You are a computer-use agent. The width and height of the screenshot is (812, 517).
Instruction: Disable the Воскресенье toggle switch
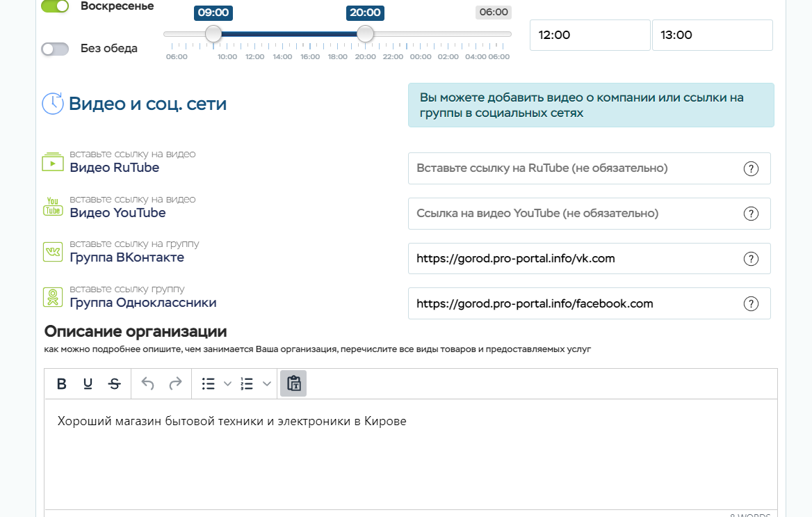pyautogui.click(x=55, y=6)
